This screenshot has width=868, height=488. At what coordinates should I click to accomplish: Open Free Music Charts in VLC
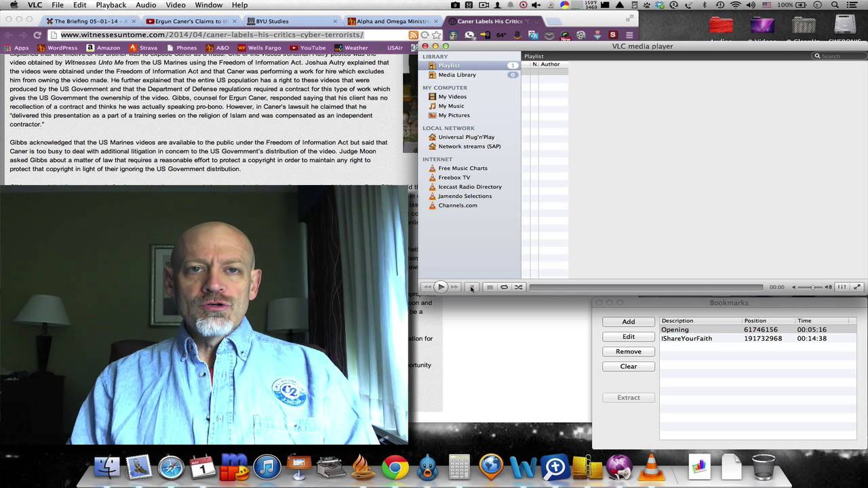point(462,168)
